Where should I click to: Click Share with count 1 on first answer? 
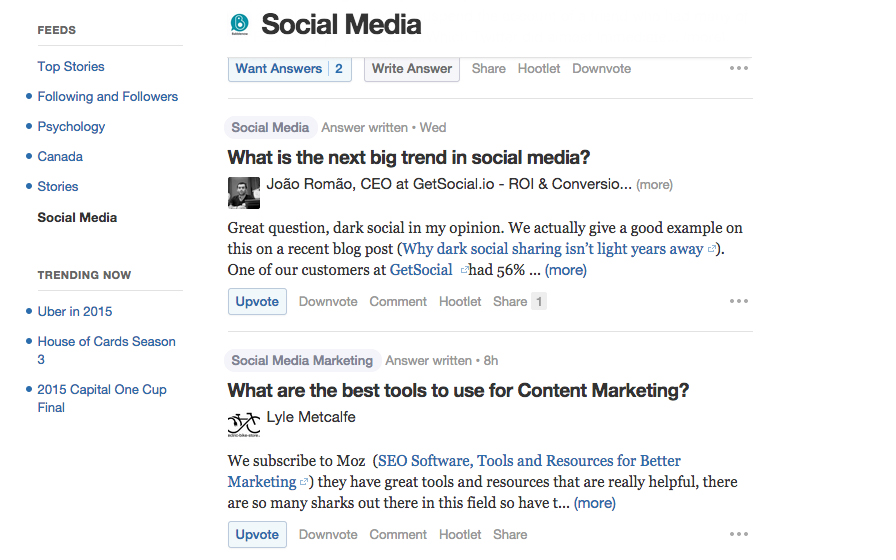pos(519,301)
